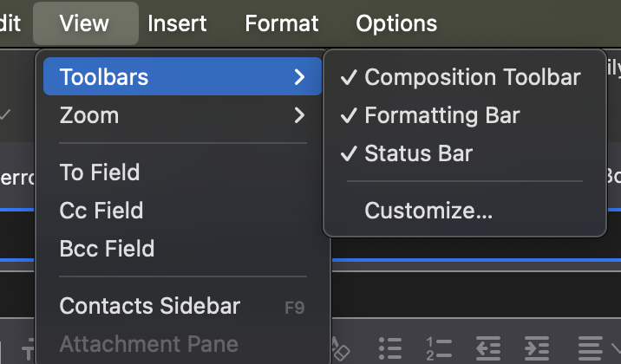
Task: Open the Options menu
Action: point(396,23)
